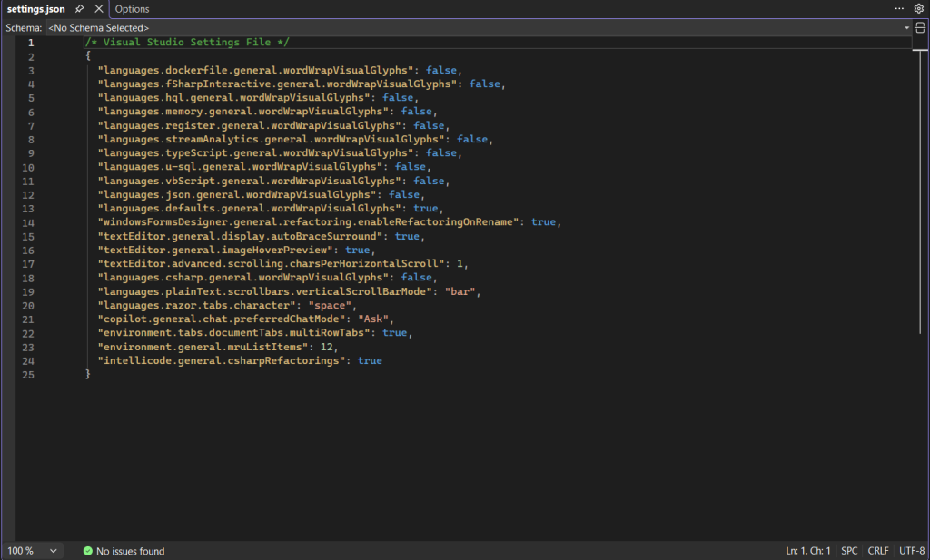Select the settings.json tab

click(35, 9)
